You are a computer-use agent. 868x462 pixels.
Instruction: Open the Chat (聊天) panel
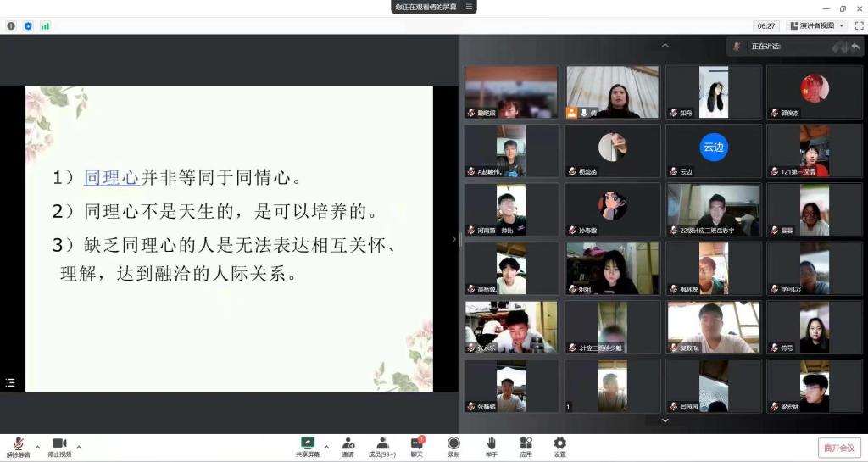point(416,446)
